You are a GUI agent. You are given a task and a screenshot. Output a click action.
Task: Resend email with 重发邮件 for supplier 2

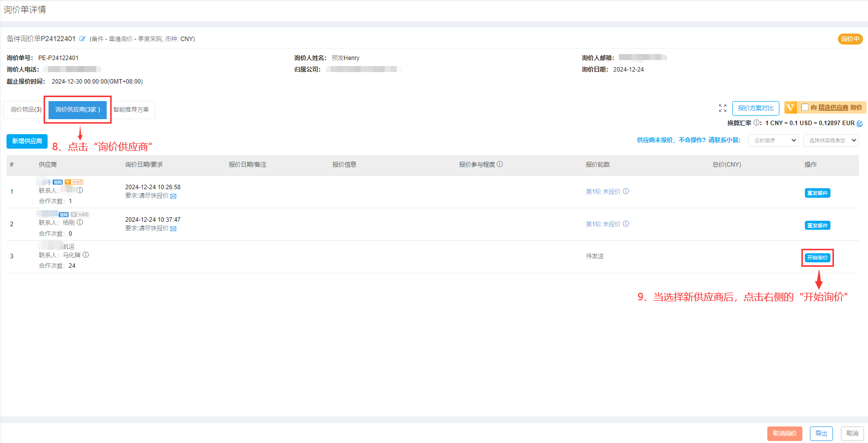click(x=817, y=226)
